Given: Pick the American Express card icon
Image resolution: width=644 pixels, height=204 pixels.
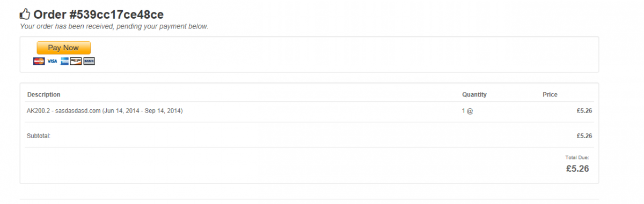Looking at the screenshot, I should point(64,61).
